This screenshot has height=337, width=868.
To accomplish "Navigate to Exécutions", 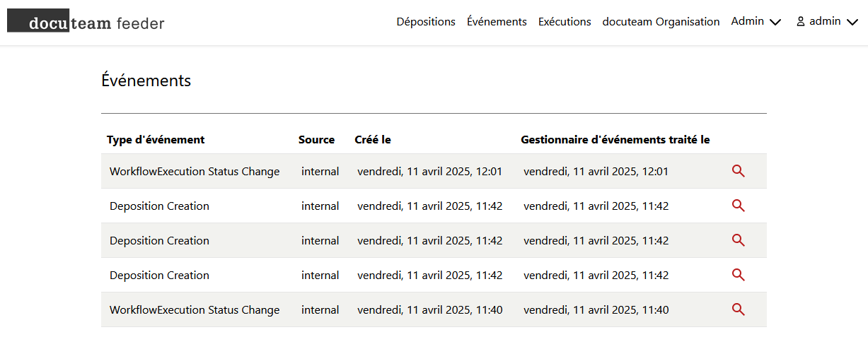I will tap(565, 22).
